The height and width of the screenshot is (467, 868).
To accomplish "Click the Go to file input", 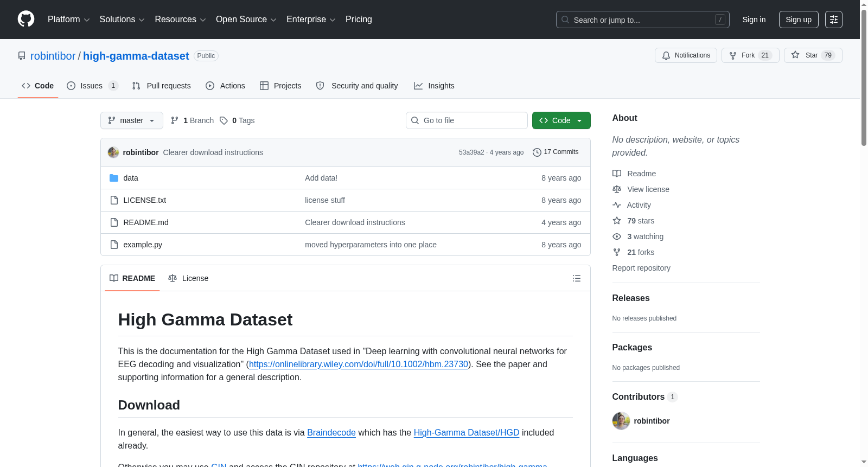I will pyautogui.click(x=467, y=120).
